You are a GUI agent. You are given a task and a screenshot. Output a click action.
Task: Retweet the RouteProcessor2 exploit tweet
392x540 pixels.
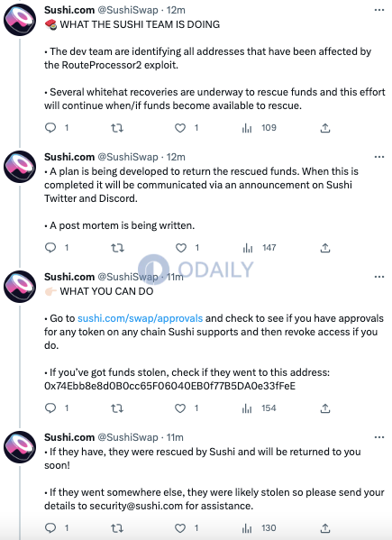117,128
